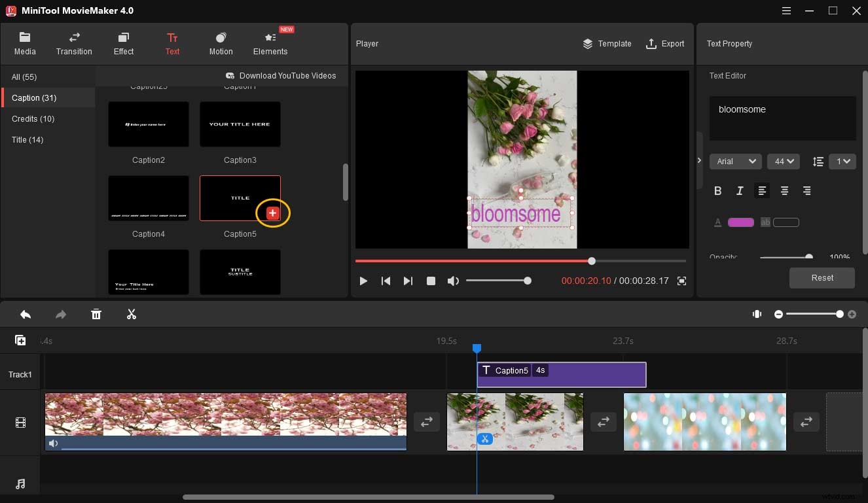The width and height of the screenshot is (868, 503).
Task: Switch to the Credits (10) category
Action: tap(33, 118)
